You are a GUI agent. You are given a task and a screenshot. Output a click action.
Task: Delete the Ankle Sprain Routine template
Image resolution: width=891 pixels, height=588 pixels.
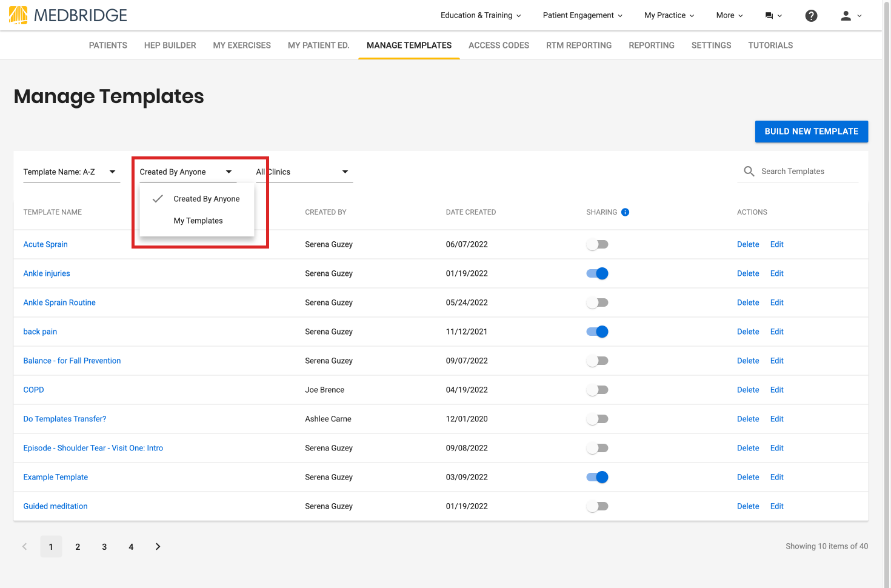click(748, 302)
